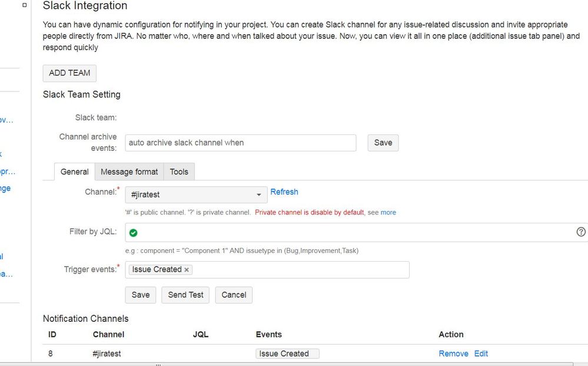Edit the #jiratest notification channel row
Screen dimensions: 588x366
pyautogui.click(x=481, y=354)
